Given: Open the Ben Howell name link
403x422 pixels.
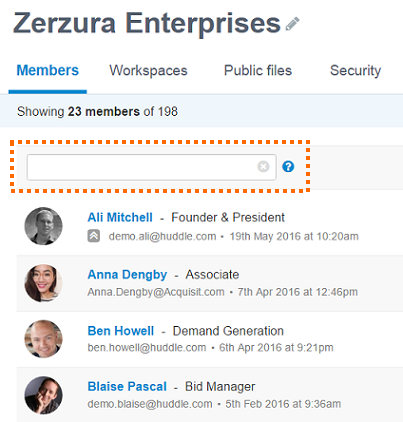Looking at the screenshot, I should tap(121, 331).
